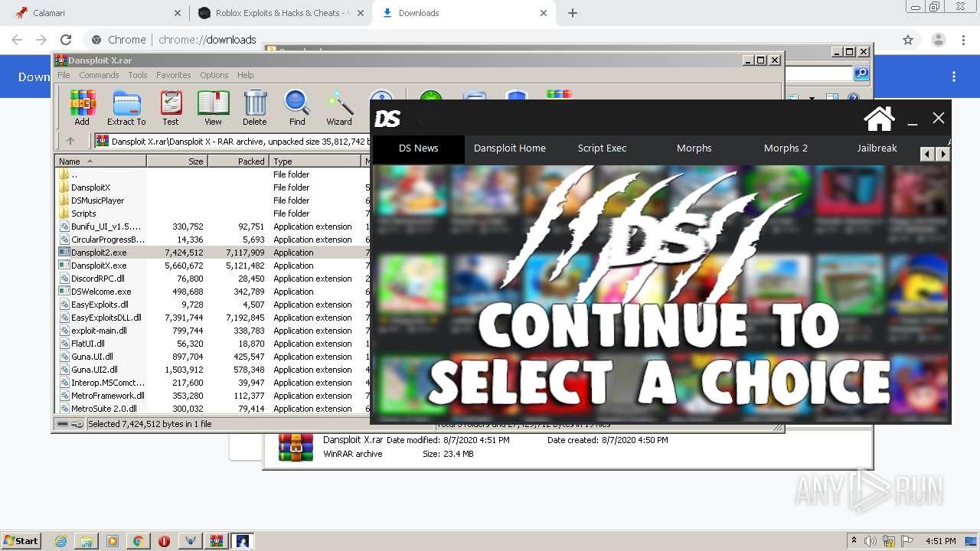The image size is (980, 551).
Task: Close the Calamari tab
Action: click(x=177, y=13)
